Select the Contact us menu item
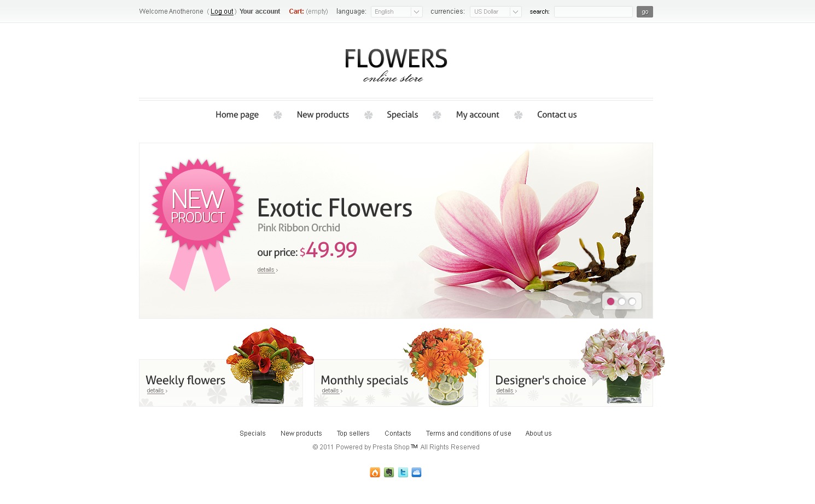 pos(557,115)
